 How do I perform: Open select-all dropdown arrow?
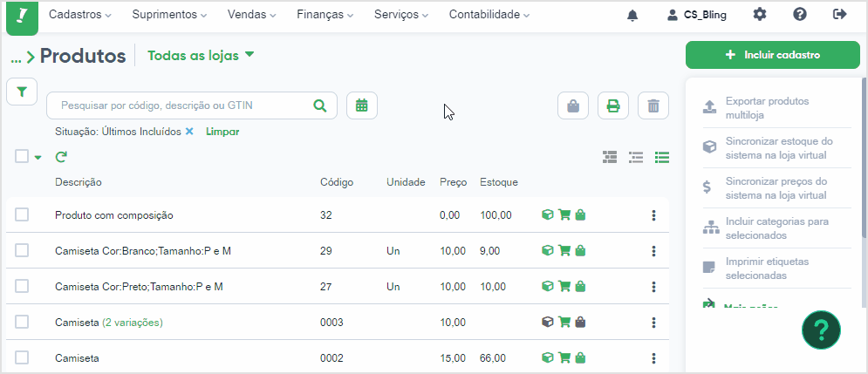point(38,158)
